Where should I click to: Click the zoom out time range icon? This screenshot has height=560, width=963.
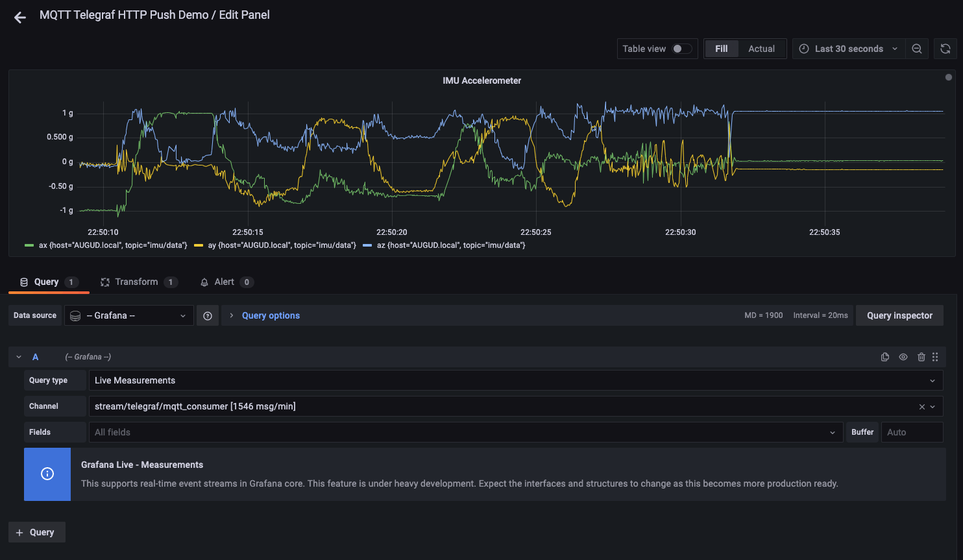pos(917,49)
